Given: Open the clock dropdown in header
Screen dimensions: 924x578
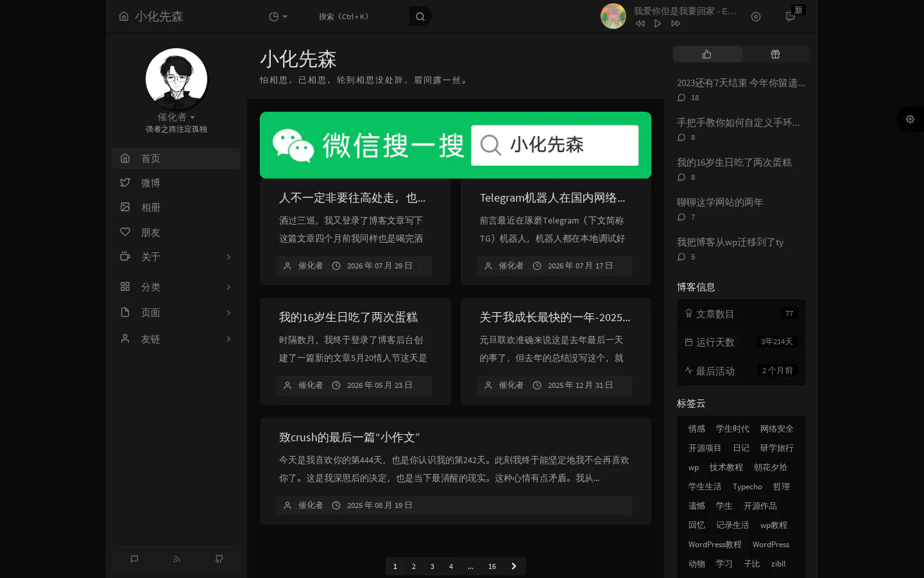Looking at the screenshot, I should 278,17.
